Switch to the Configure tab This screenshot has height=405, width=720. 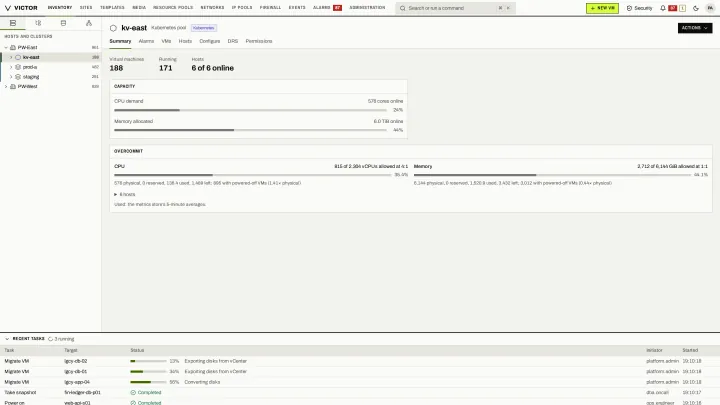210,41
